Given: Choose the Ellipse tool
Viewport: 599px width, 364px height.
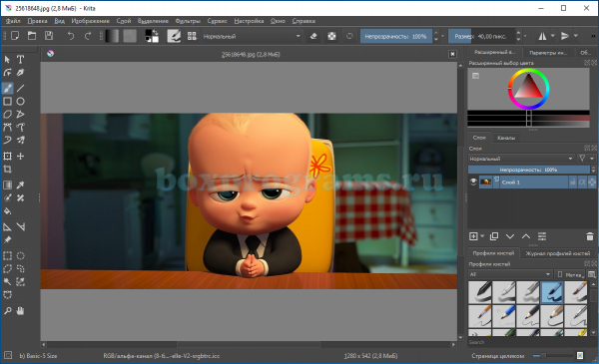Looking at the screenshot, I should click(x=20, y=101).
